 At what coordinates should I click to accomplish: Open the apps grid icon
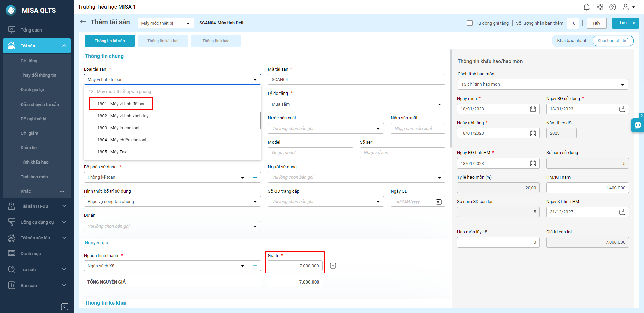pos(600,7)
